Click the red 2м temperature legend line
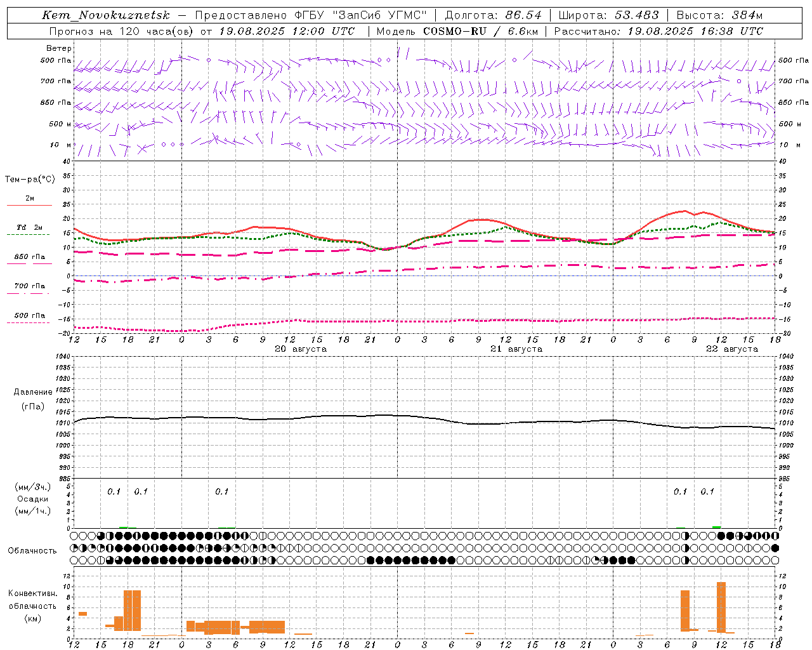 coord(29,205)
